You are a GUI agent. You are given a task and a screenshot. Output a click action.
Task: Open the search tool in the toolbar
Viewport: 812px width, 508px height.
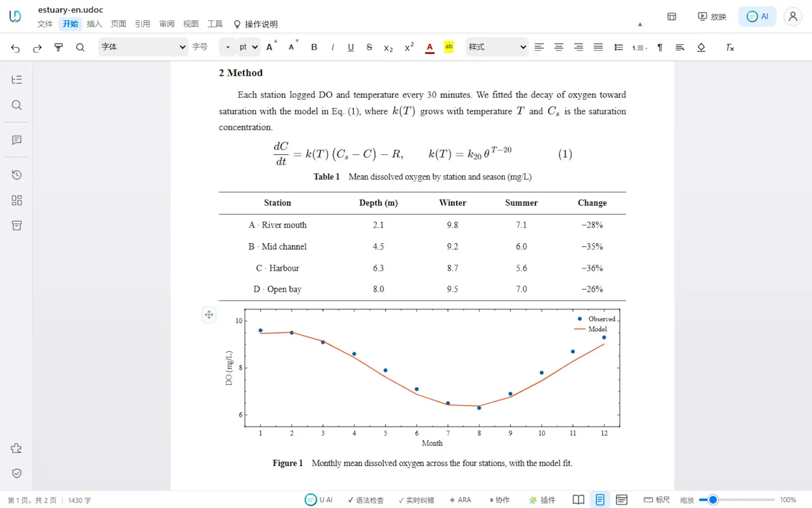pyautogui.click(x=80, y=47)
